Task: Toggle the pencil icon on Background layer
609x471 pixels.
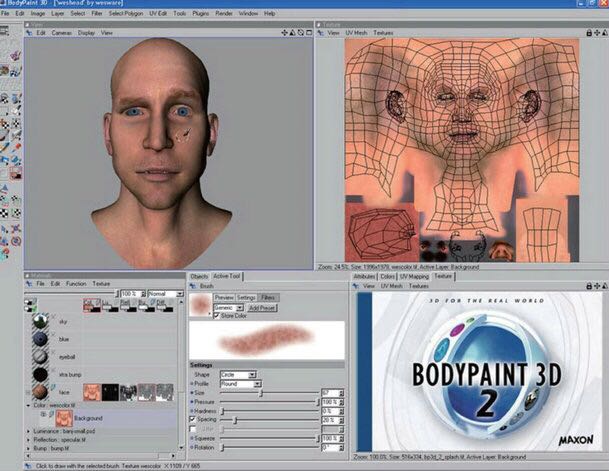Action: coord(51,414)
